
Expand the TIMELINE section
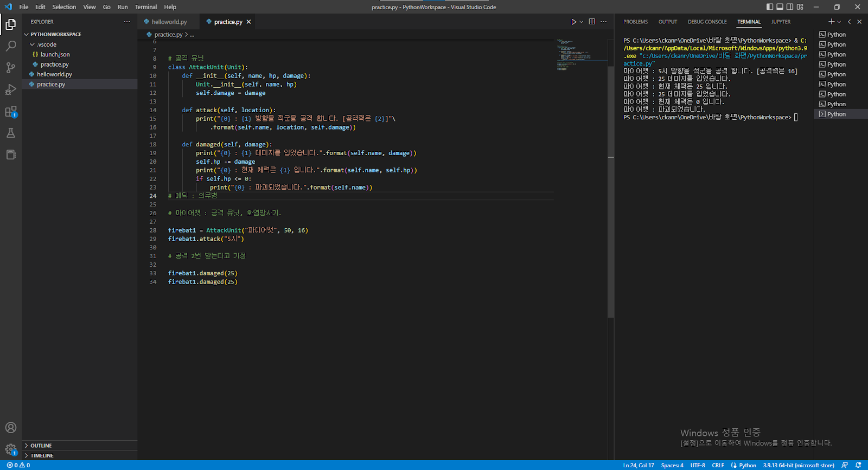(x=41, y=455)
